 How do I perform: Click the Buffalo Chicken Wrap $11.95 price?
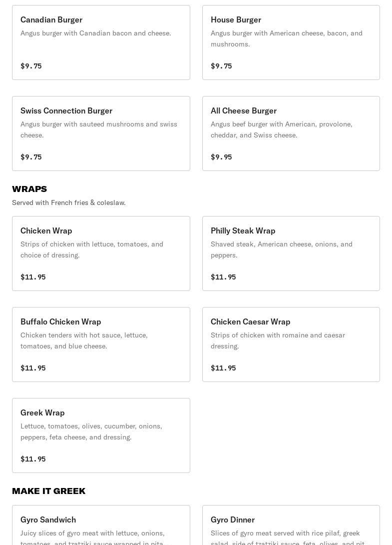[33, 368]
